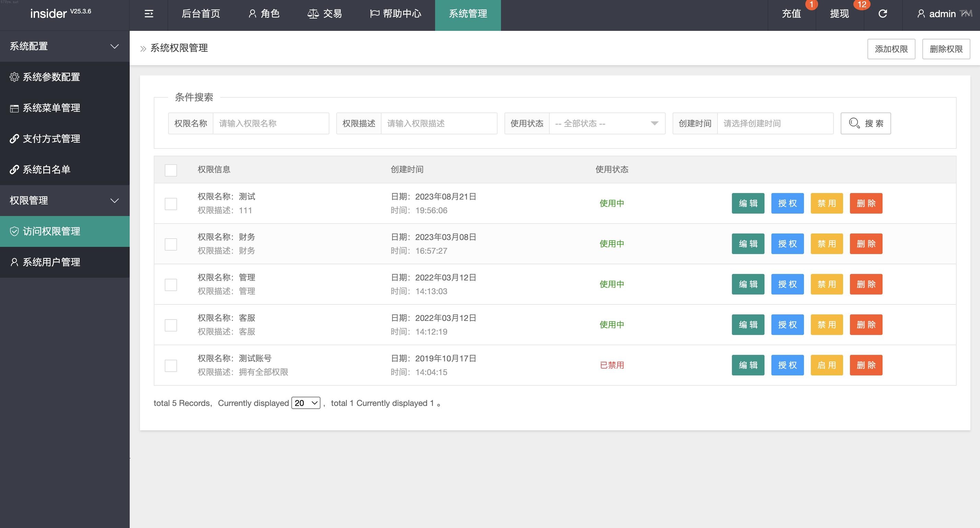The image size is (980, 528).
Task: Open the 帮助中心 top menu
Action: click(396, 14)
